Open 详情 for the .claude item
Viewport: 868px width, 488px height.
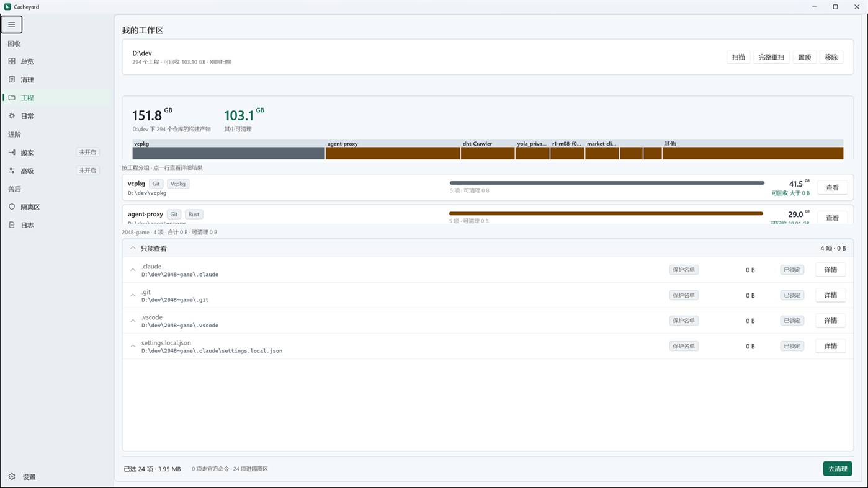pos(830,270)
